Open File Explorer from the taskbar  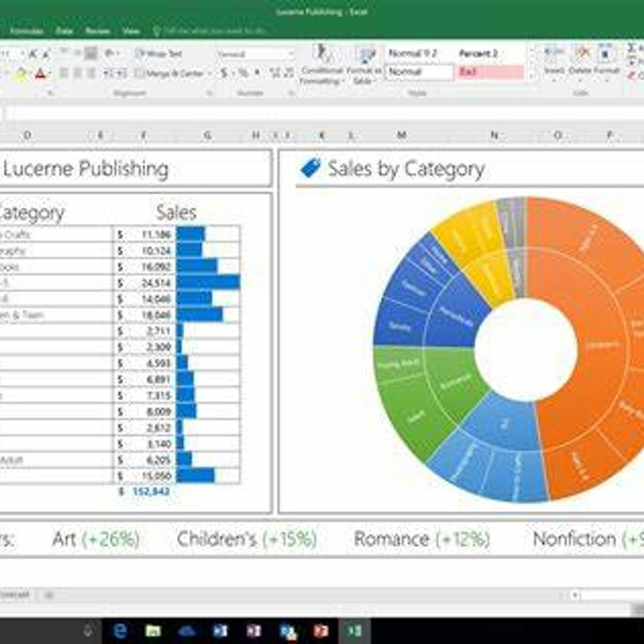tap(153, 631)
